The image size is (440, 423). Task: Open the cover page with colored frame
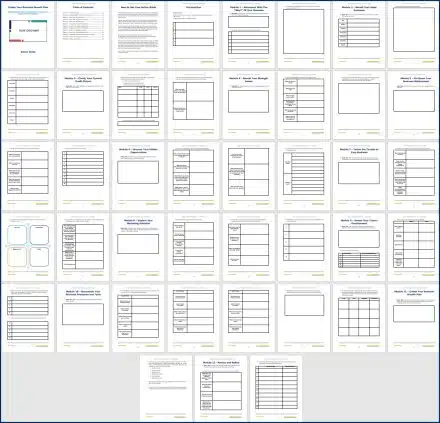click(28, 35)
